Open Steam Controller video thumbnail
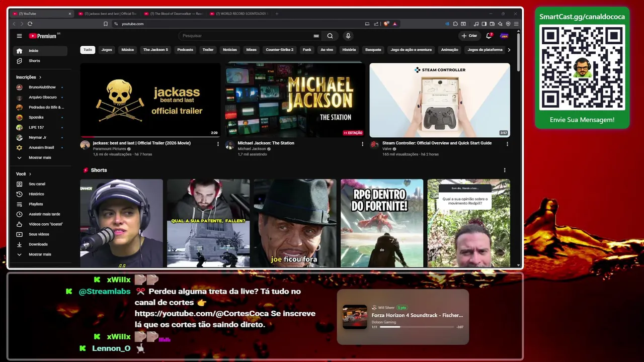Screen dimensions: 644x362 (440, 100)
